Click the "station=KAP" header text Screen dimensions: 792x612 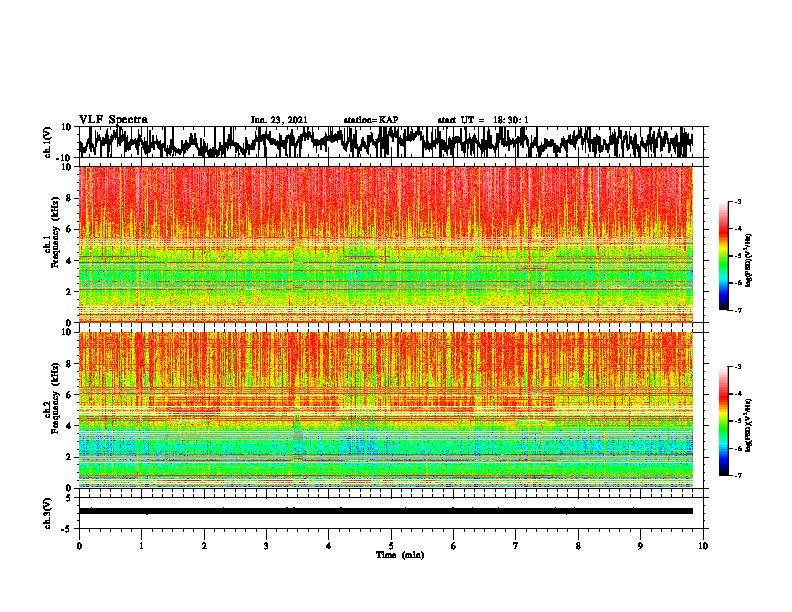(371, 120)
